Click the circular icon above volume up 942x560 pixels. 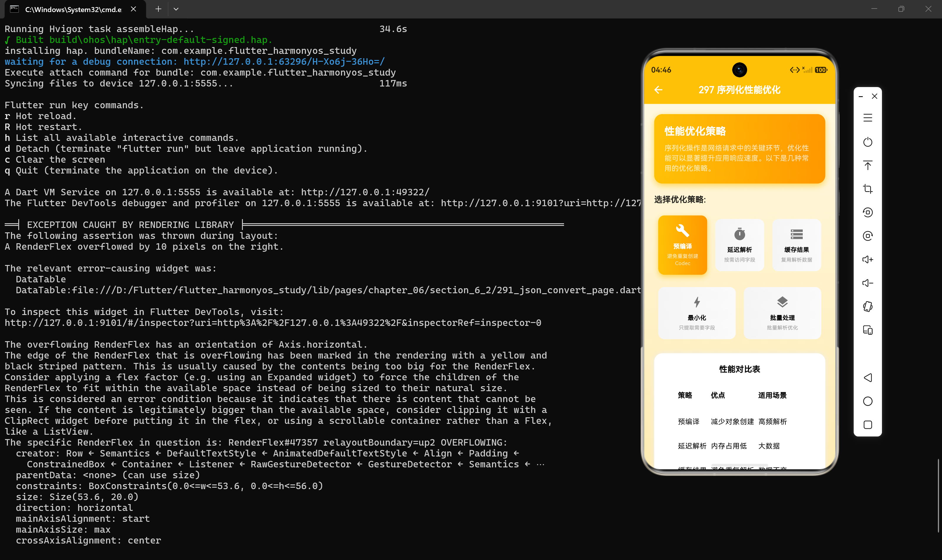pyautogui.click(x=868, y=236)
